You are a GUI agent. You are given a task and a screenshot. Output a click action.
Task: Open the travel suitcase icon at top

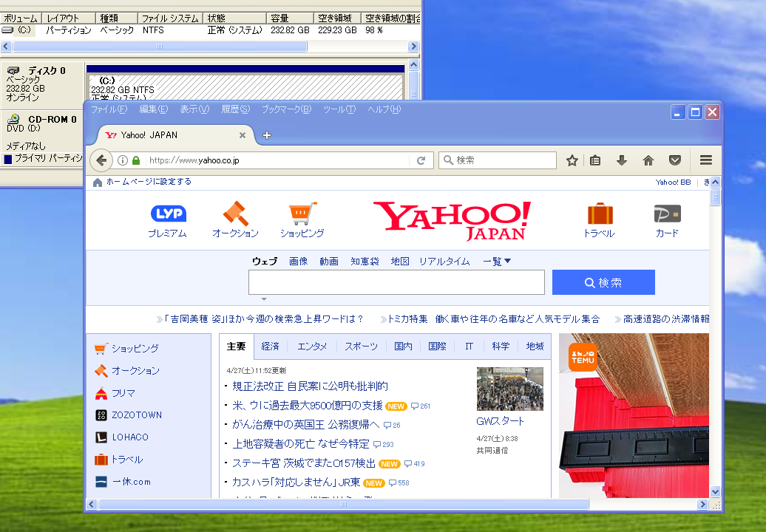click(x=600, y=214)
